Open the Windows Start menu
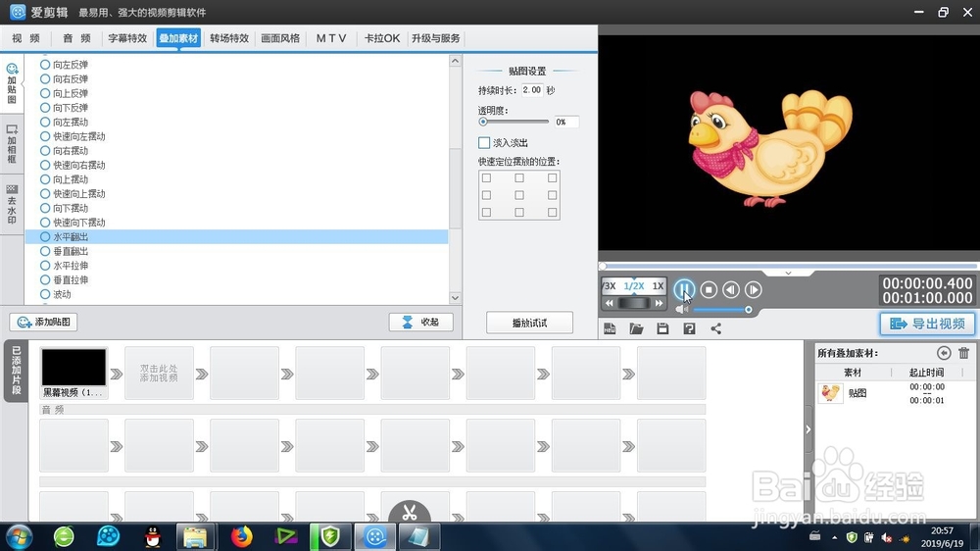This screenshot has width=980, height=551. click(19, 536)
